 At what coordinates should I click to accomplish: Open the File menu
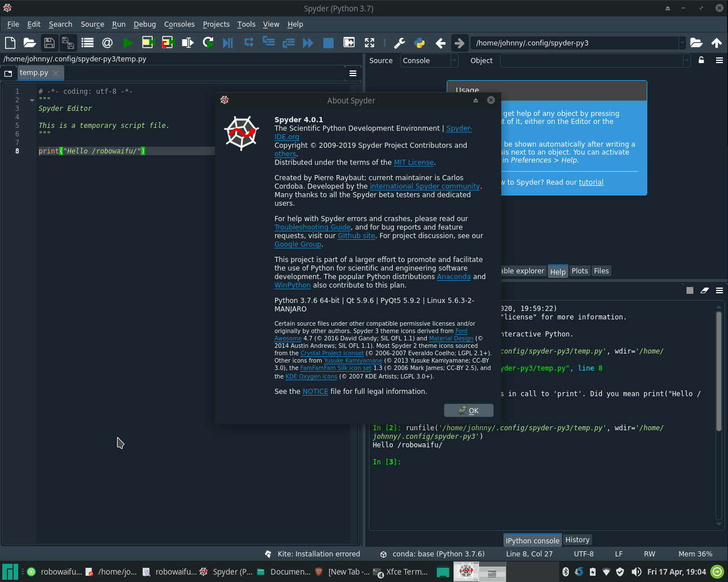tap(13, 24)
